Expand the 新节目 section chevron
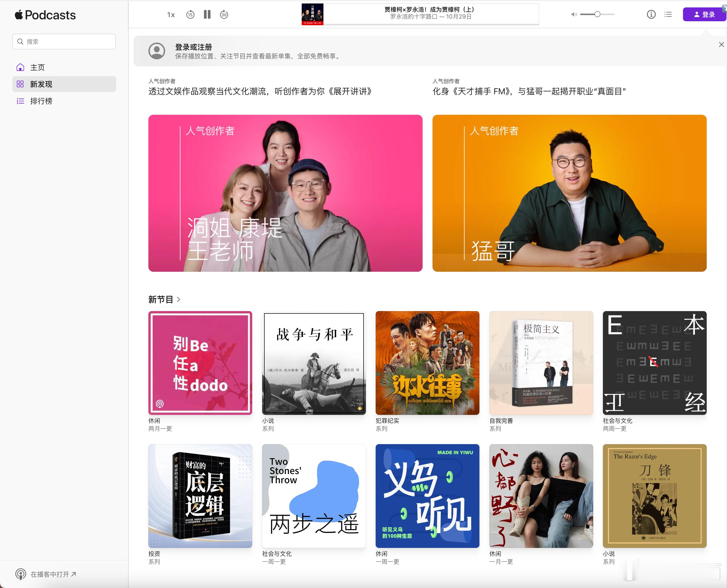This screenshot has width=727, height=588. [x=179, y=300]
